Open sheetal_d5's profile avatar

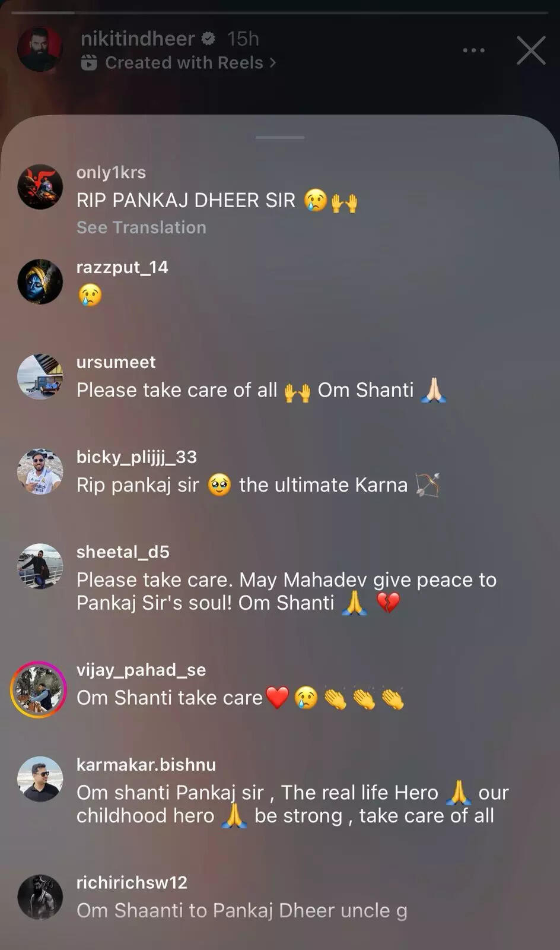point(40,566)
